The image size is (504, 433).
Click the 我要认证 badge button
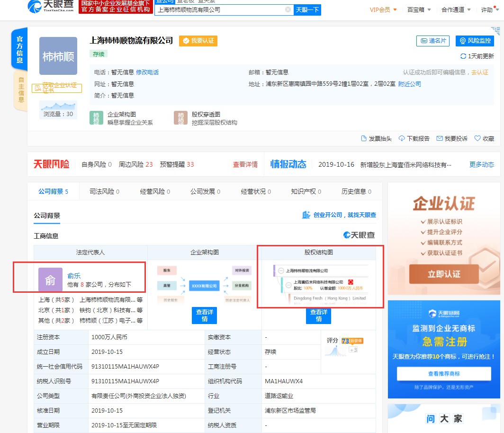pos(198,41)
